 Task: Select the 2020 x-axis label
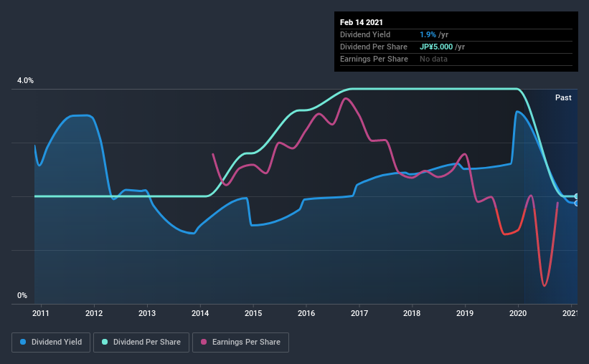click(518, 313)
